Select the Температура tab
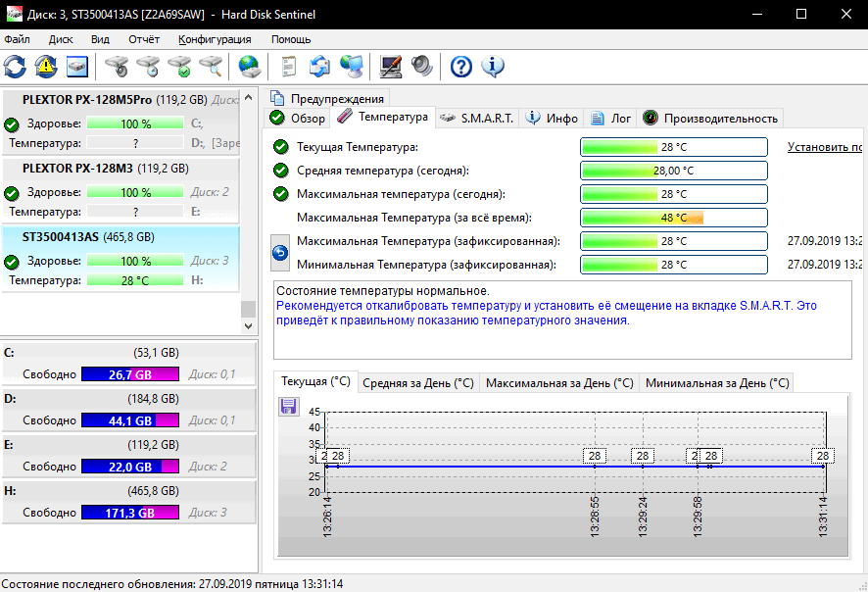This screenshot has height=592, width=868. 382,117
